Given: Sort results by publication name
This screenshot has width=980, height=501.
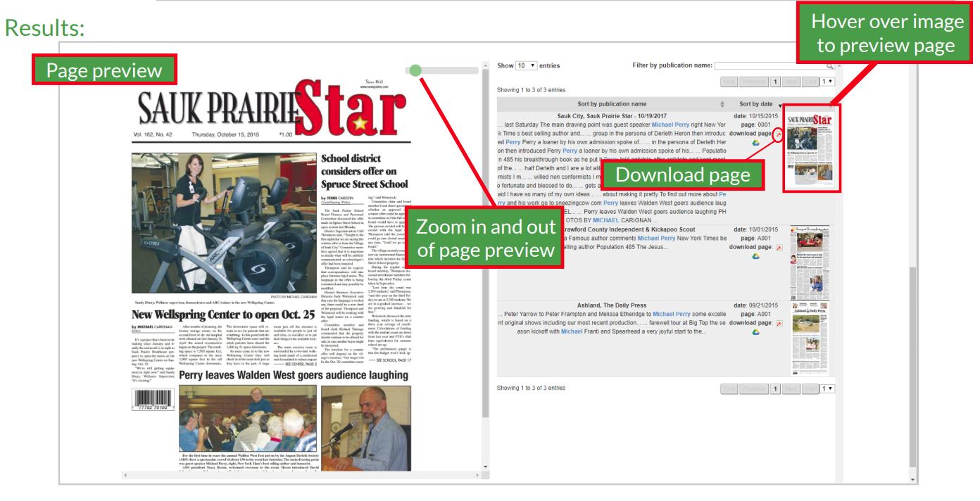Looking at the screenshot, I should [x=612, y=104].
